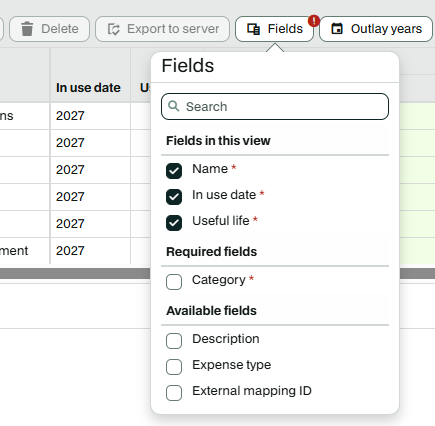Open Outlay years button
The width and height of the screenshot is (435, 426).
[376, 29]
